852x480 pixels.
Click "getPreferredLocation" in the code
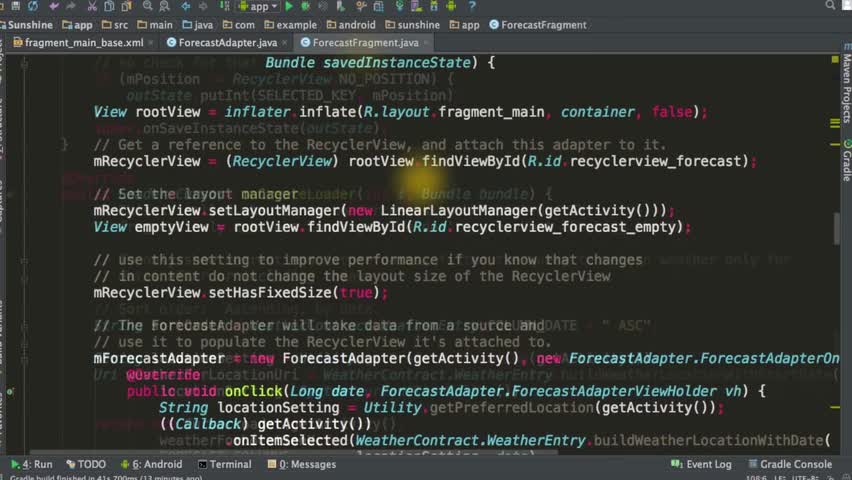coord(512,408)
